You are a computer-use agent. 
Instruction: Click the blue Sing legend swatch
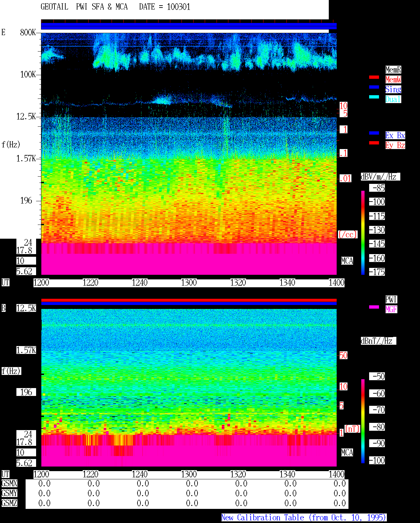[374, 87]
